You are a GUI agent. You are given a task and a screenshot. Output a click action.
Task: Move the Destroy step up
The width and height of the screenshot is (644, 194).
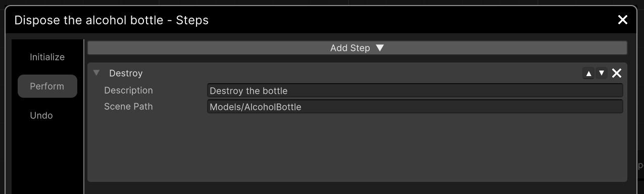point(588,73)
